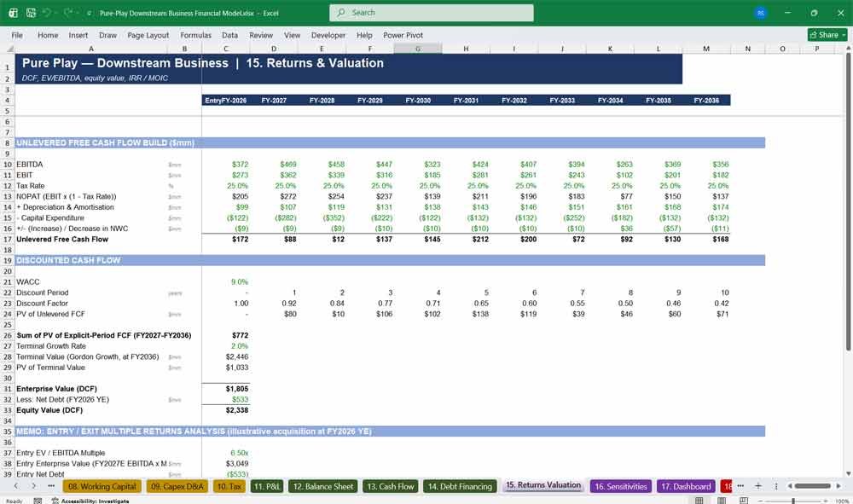Open the Draw ribbon tab

[x=107, y=35]
